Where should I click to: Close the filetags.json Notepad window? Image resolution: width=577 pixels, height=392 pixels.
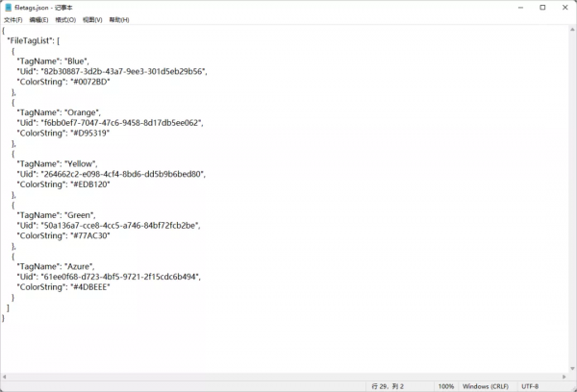coord(565,8)
